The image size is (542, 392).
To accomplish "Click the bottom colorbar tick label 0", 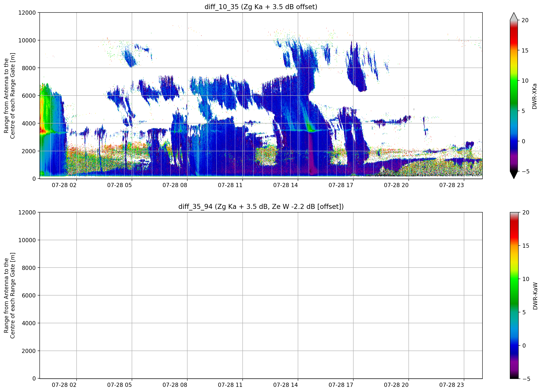I will point(524,345).
